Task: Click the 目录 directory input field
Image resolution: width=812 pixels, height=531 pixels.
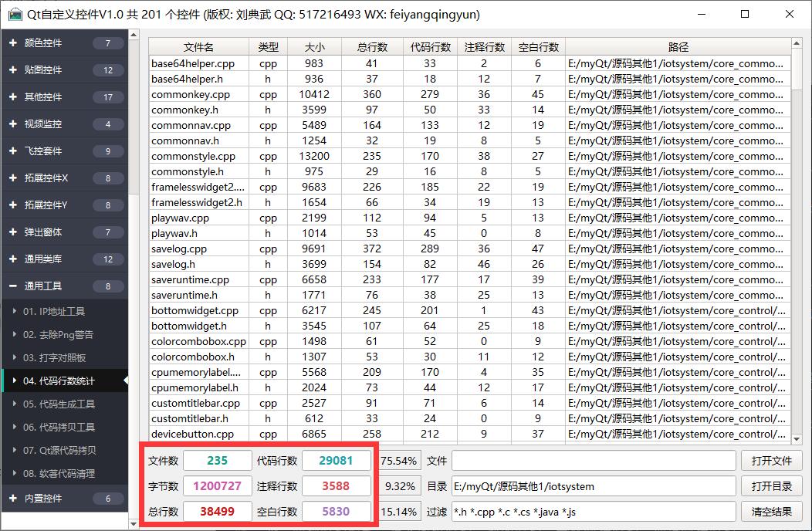Action: 593,486
